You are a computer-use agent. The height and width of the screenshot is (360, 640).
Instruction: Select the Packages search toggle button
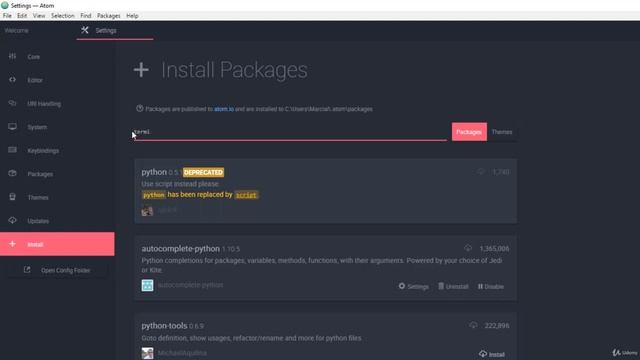click(469, 132)
